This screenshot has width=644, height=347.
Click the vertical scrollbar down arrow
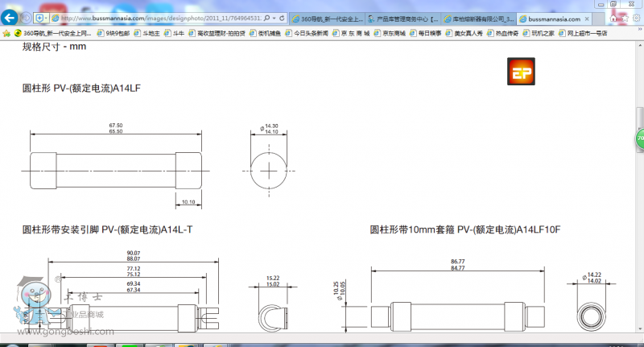(640, 341)
